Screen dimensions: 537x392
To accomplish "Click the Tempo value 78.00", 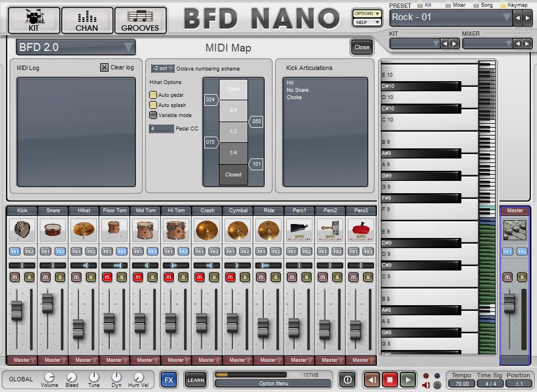I will [x=461, y=384].
